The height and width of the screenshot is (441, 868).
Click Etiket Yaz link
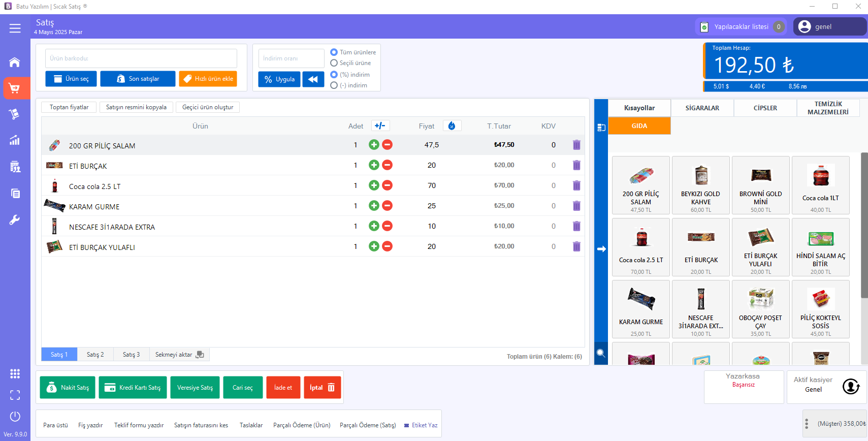pos(421,425)
